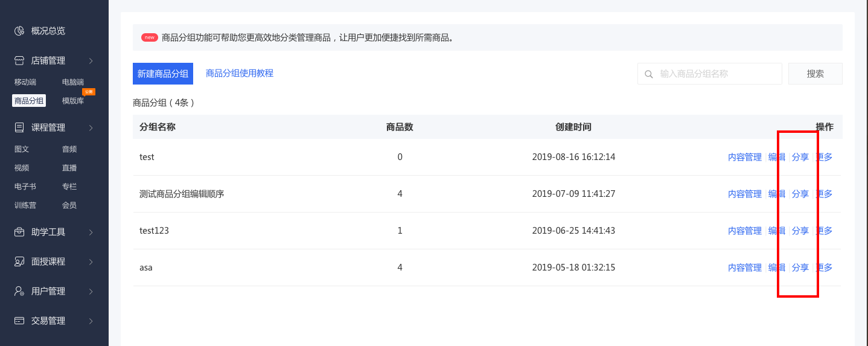Click the 概况总览 pie chart icon

pos(19,31)
